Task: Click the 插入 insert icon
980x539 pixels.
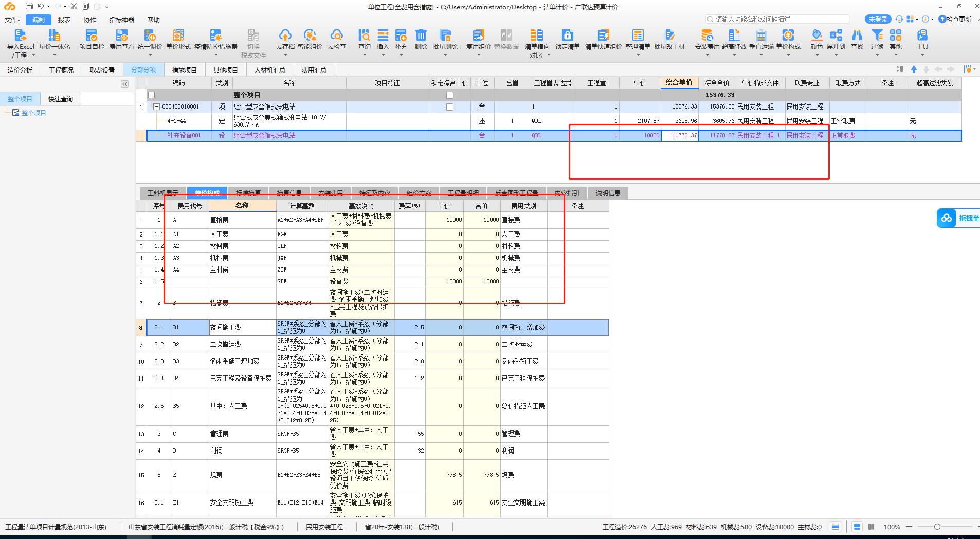Action: (383, 35)
